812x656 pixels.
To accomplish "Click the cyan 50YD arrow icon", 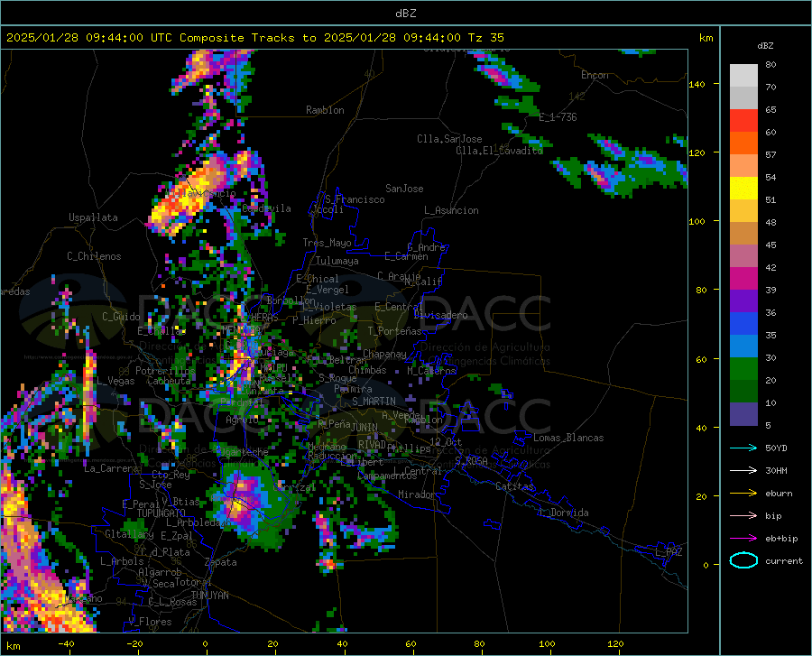I will (743, 448).
